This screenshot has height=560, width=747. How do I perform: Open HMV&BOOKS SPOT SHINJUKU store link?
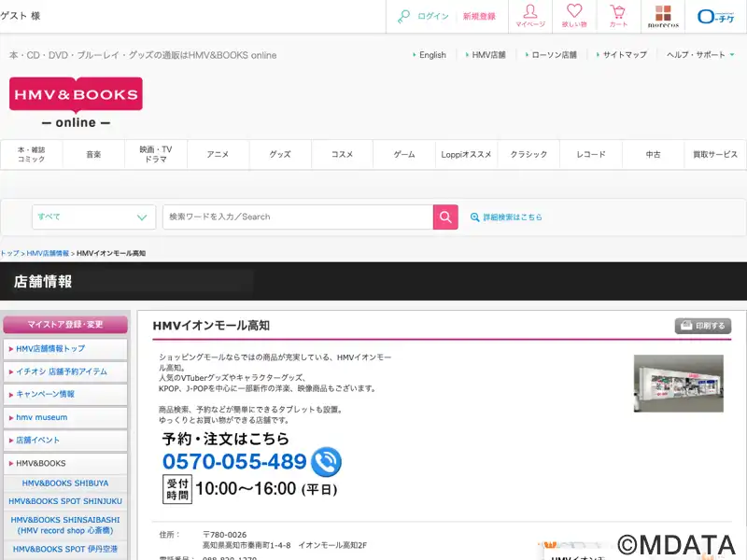pos(65,501)
